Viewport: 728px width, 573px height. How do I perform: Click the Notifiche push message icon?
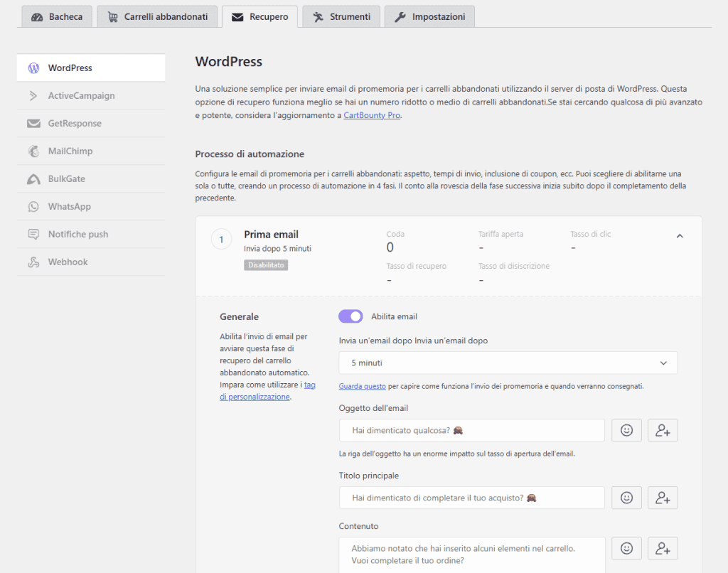coord(33,234)
